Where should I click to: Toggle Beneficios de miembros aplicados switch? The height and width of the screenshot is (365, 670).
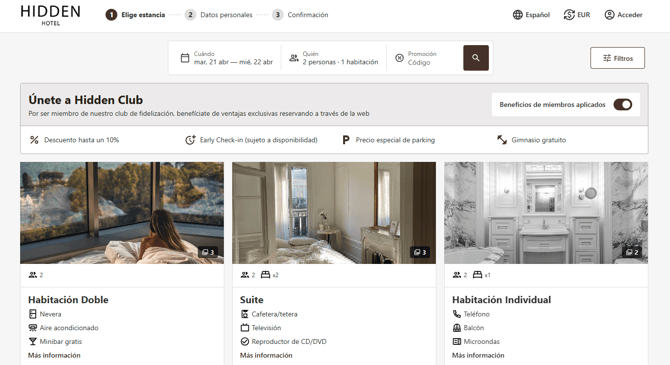623,105
